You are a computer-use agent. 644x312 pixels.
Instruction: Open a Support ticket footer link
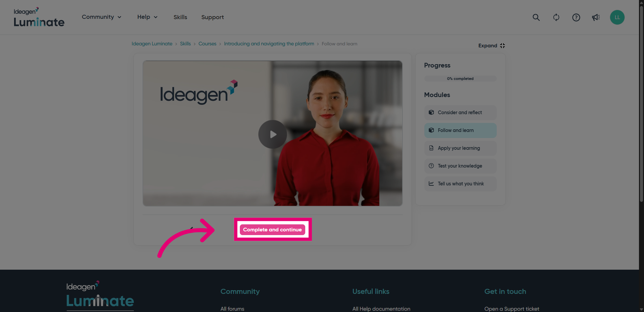point(512,309)
